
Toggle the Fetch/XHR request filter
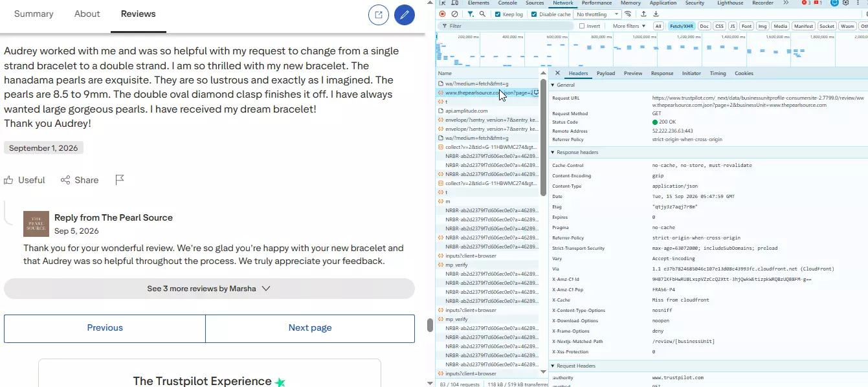[680, 26]
